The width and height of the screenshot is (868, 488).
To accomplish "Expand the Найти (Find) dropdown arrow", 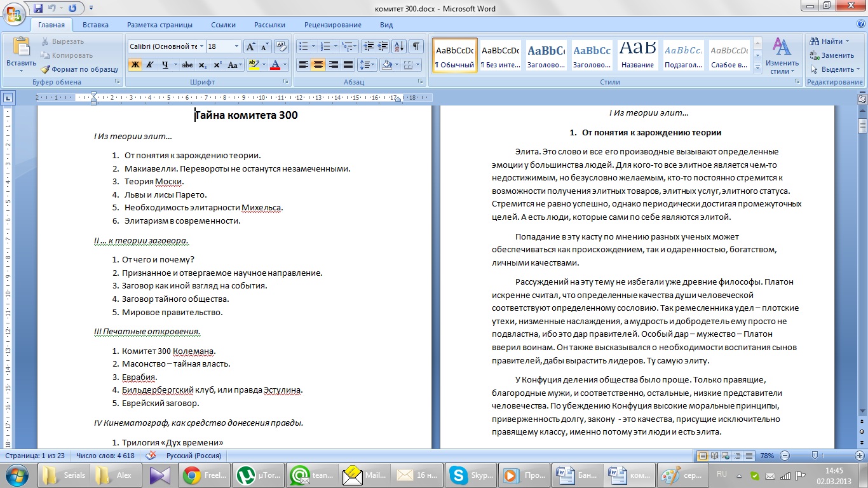I will (x=847, y=41).
